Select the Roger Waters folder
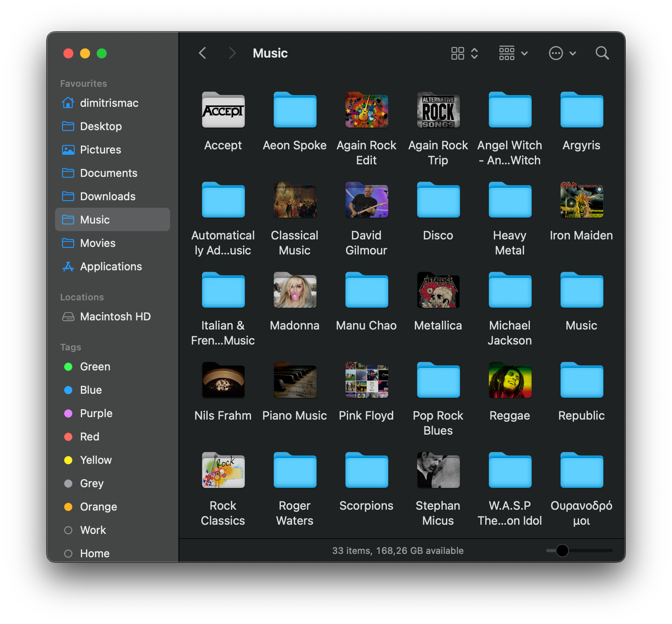672x624 pixels. click(295, 470)
